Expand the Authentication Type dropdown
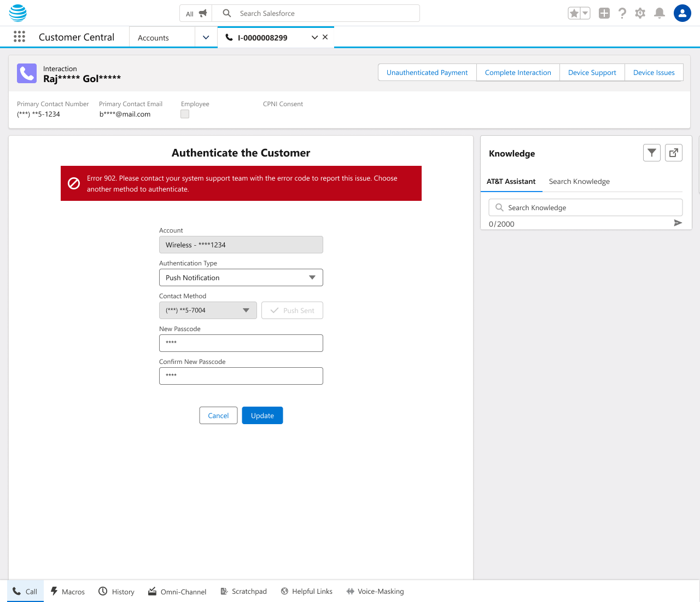Image resolution: width=700 pixels, height=602 pixels. coord(241,277)
